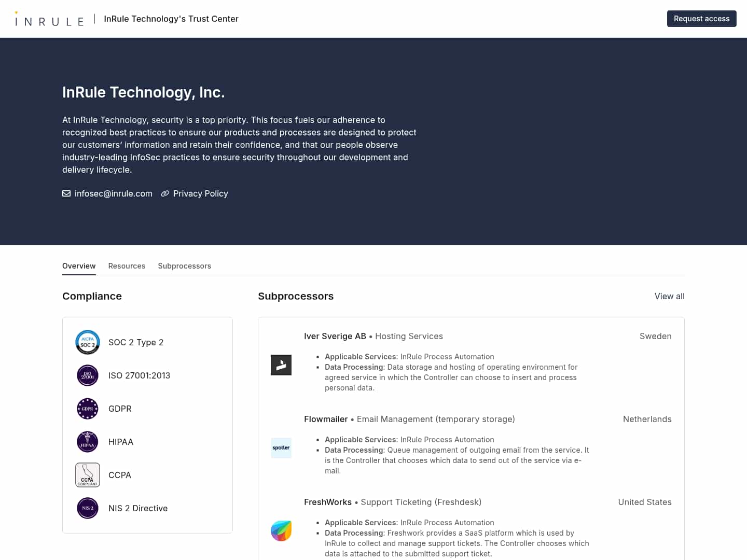
Task: Click View all subprocessors link
Action: coord(670,296)
